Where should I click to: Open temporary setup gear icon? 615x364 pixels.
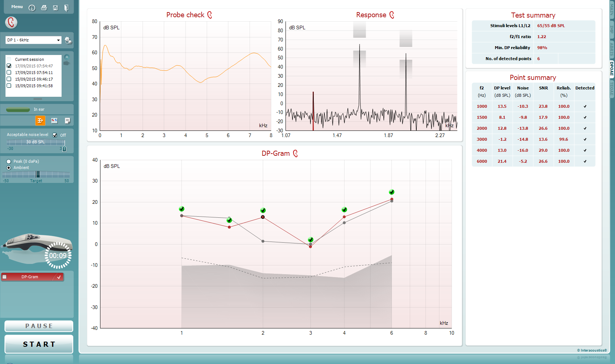point(68,40)
